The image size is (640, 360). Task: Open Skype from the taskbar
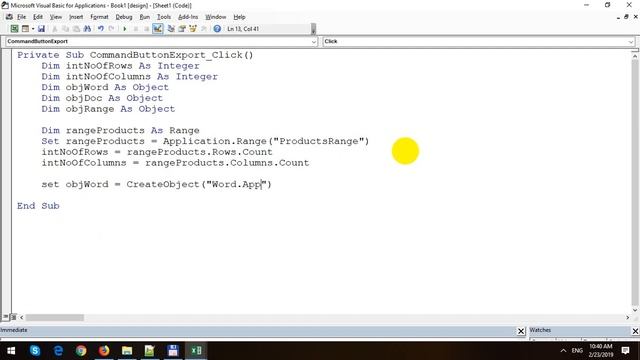pos(35,351)
